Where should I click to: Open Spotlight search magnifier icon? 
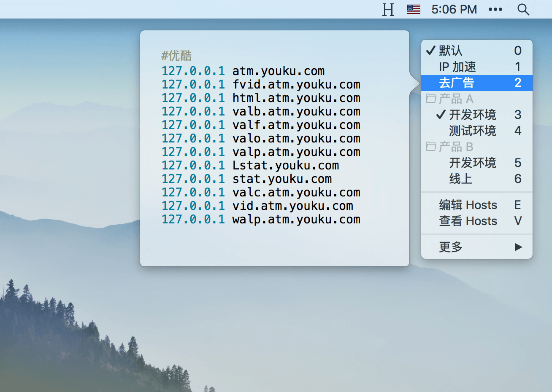(x=523, y=9)
